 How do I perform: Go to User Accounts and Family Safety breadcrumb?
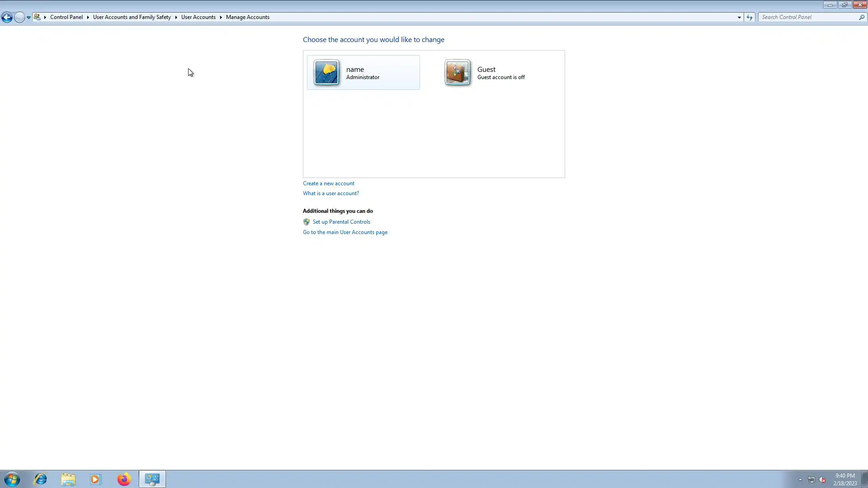132,17
